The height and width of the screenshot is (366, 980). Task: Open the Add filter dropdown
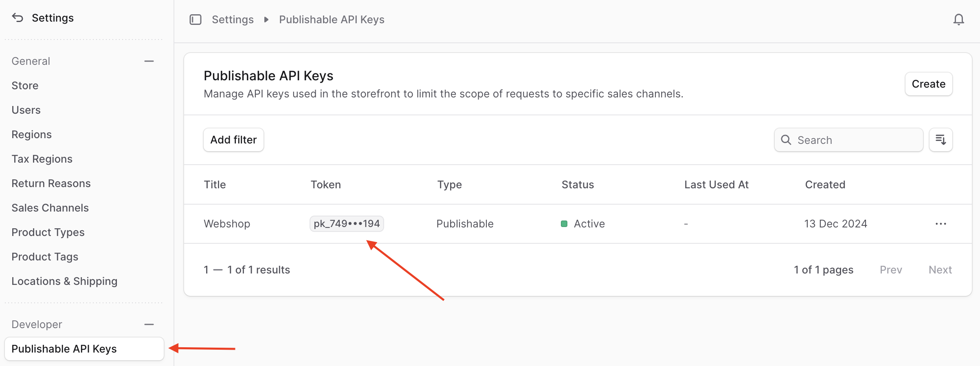click(233, 140)
